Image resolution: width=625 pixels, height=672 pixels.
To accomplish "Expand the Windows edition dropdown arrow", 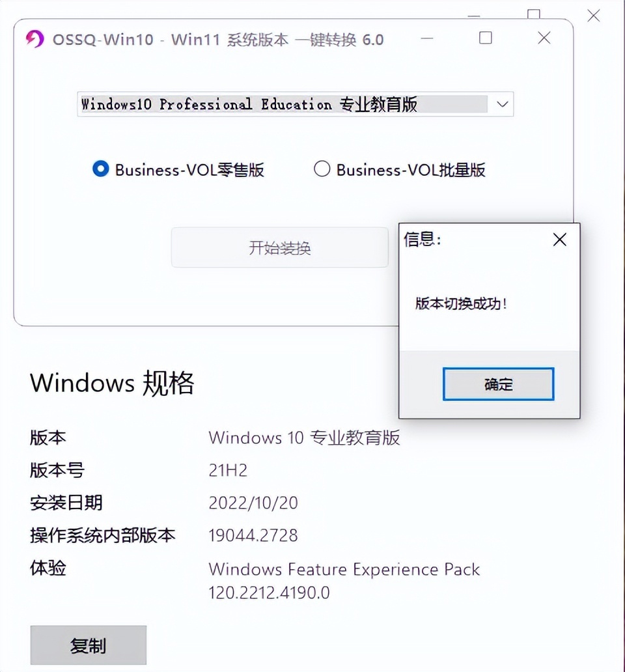I will click(x=502, y=104).
